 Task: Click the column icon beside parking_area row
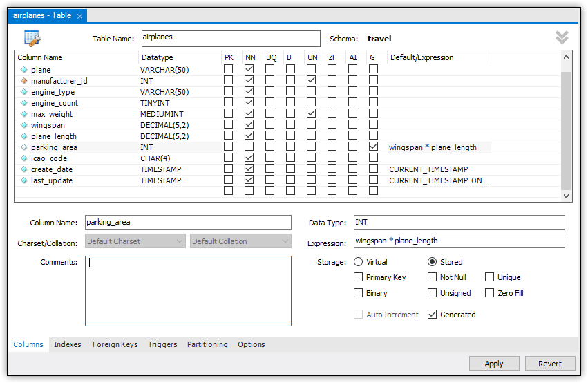[23, 147]
